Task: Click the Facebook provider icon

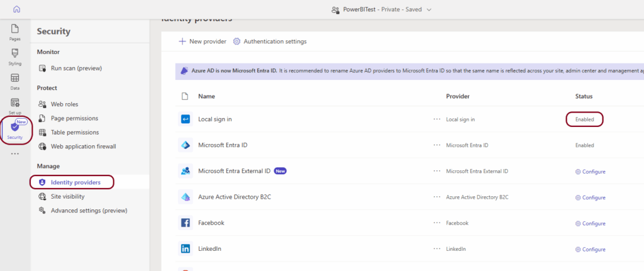Action: point(186,223)
